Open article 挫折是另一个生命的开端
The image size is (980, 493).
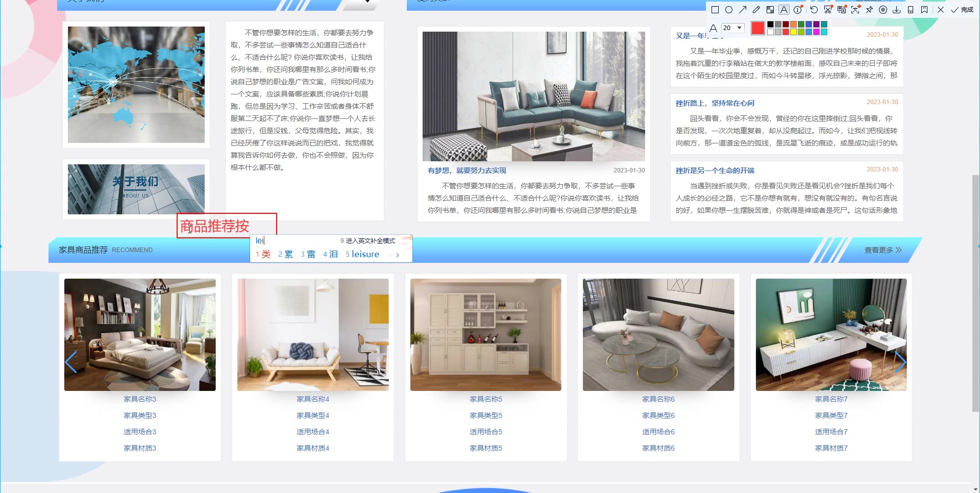(x=715, y=170)
